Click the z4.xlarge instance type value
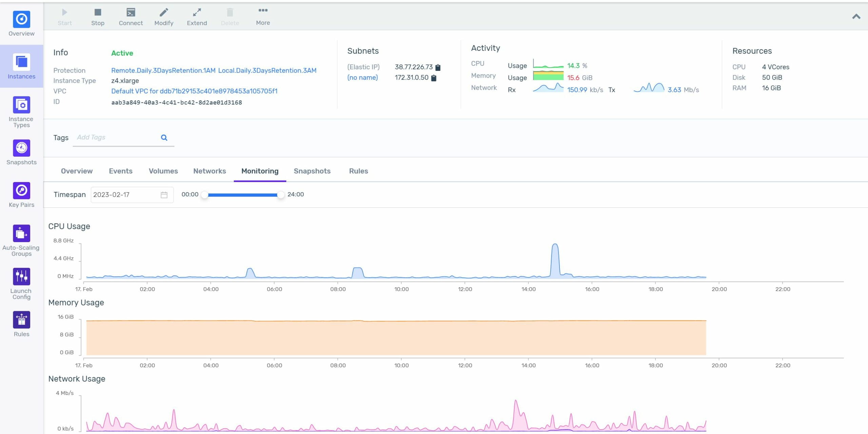 [125, 81]
